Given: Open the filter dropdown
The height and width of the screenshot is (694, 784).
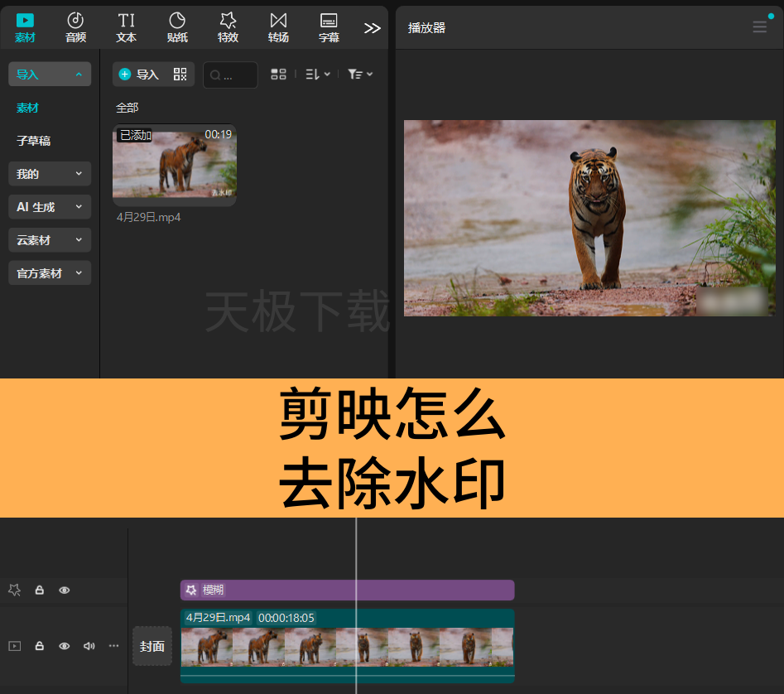Looking at the screenshot, I should [360, 74].
